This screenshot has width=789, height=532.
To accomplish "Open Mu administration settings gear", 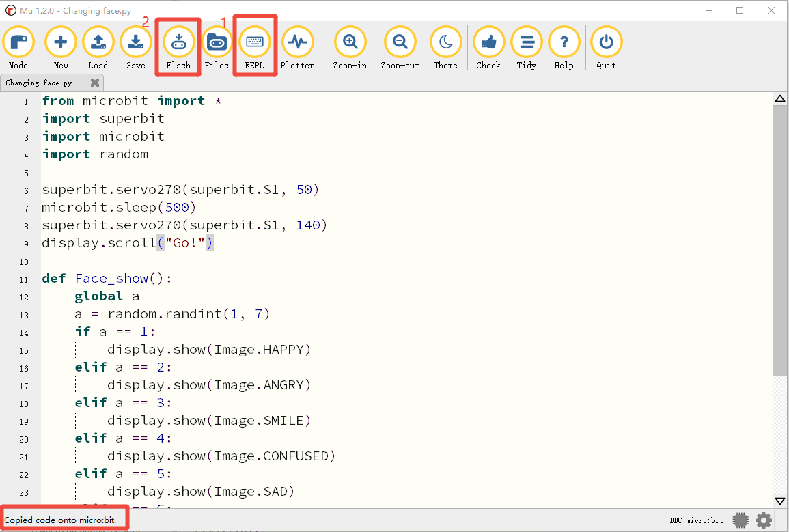I will [x=764, y=520].
